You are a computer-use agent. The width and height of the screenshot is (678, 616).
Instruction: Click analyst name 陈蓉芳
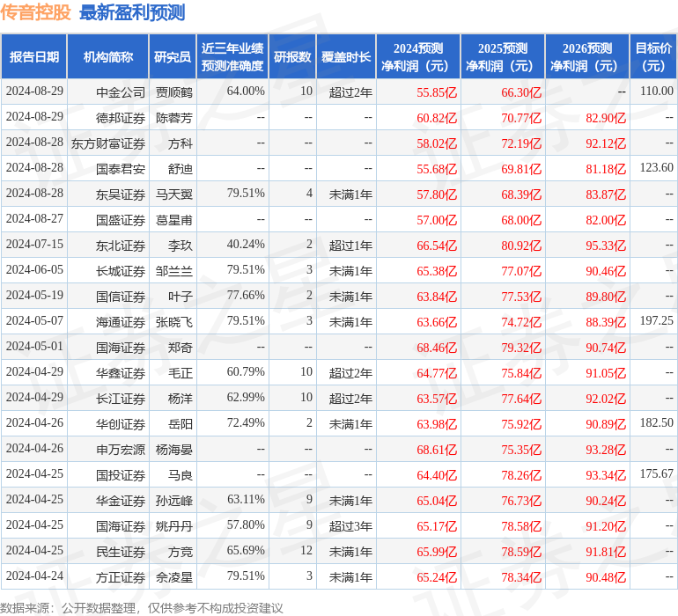tap(173, 118)
